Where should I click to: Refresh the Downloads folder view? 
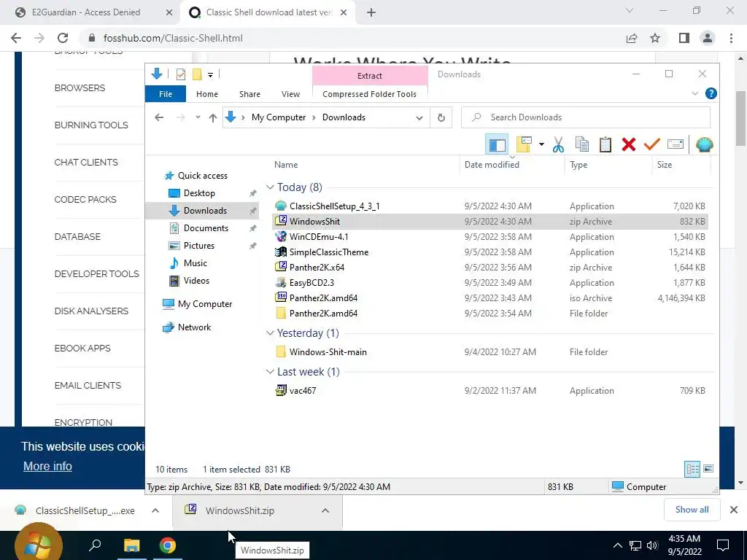(441, 117)
